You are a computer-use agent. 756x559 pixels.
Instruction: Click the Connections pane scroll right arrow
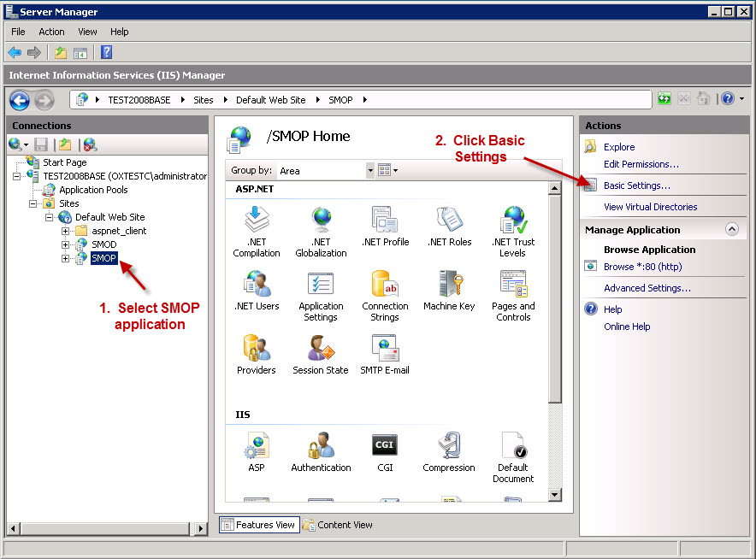201,528
